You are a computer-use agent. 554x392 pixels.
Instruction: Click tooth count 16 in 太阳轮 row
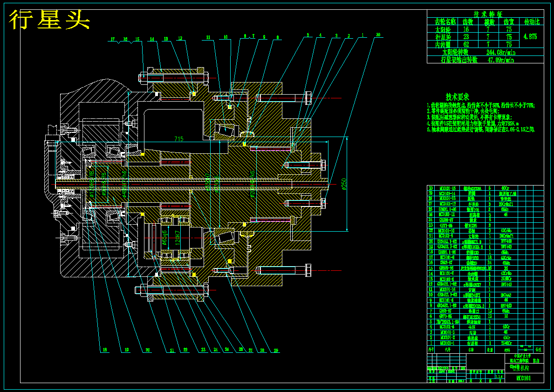click(466, 29)
